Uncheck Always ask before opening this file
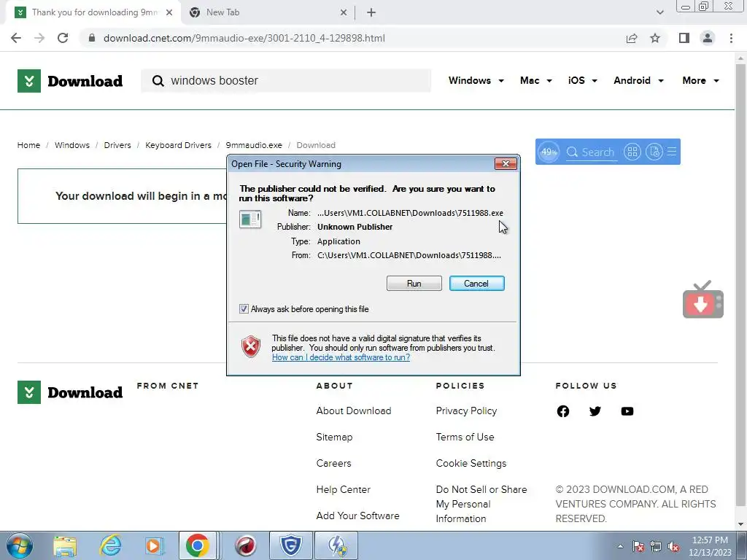Image resolution: width=747 pixels, height=560 pixels. (244, 309)
